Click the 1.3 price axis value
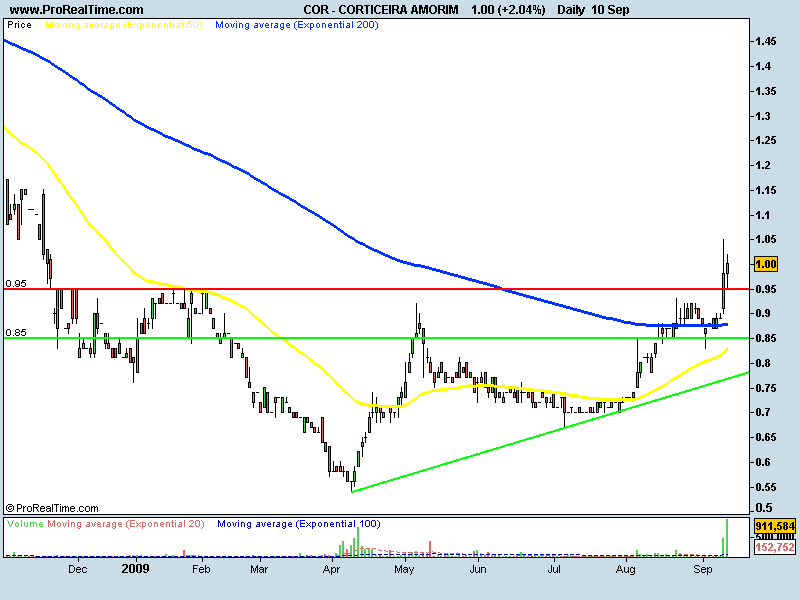 click(x=763, y=116)
